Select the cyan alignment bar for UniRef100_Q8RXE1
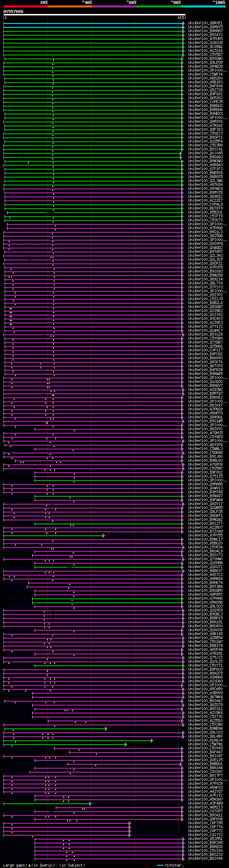Screen dimensions: 229x868 [x=94, y=23]
